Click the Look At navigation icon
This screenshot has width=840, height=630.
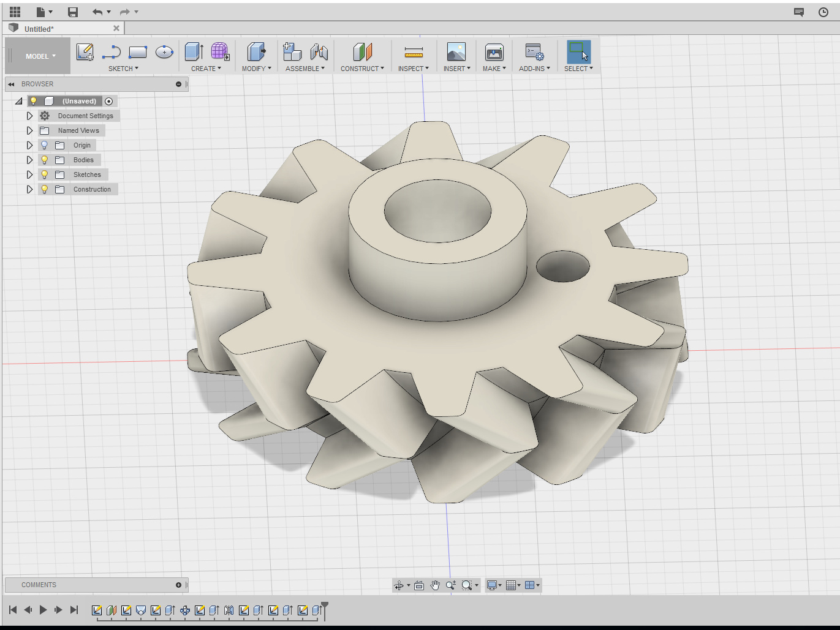[x=419, y=585]
